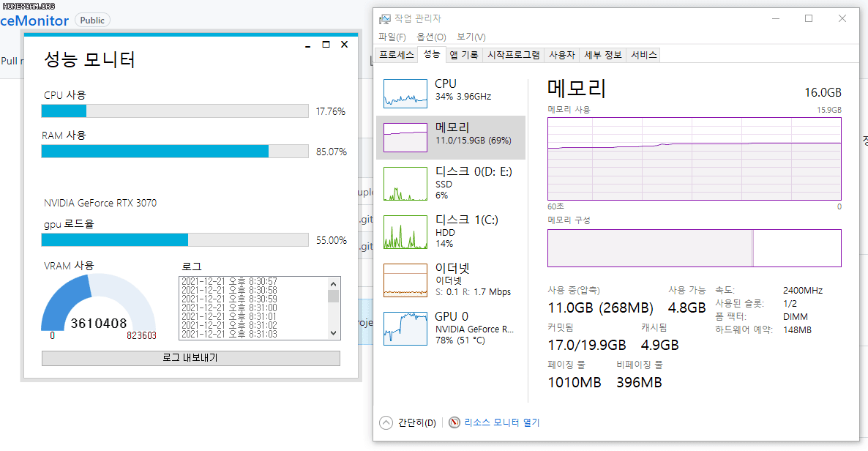
Task: Maximize the Task Manager window
Action: click(x=809, y=18)
